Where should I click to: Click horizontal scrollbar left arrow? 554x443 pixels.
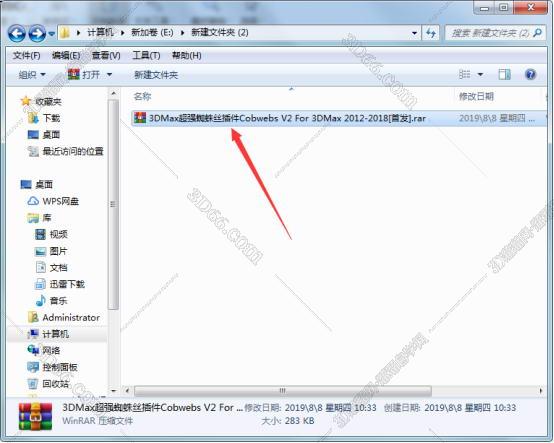[x=127, y=391]
